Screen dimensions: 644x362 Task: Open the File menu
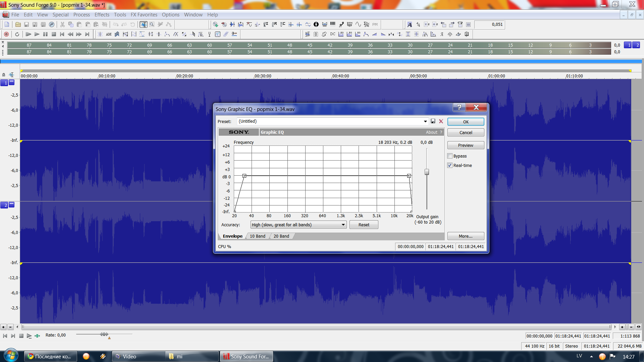tap(15, 14)
